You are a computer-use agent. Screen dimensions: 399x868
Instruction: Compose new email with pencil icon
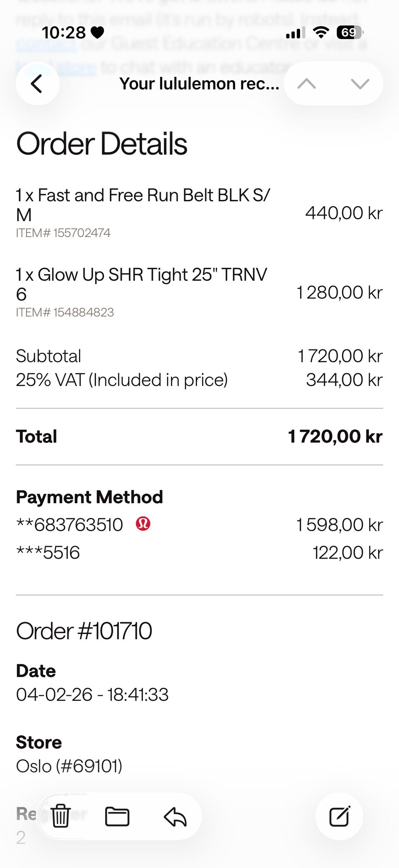[339, 816]
